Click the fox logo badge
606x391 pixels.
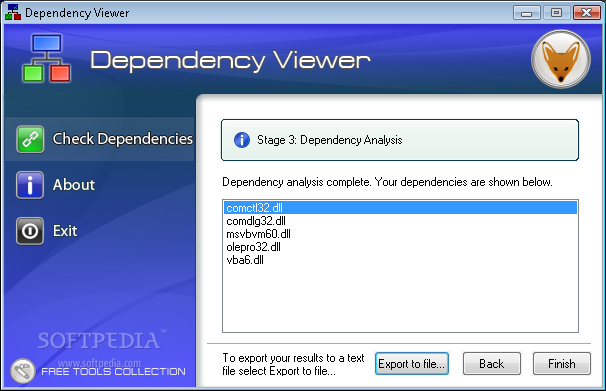[x=561, y=59]
